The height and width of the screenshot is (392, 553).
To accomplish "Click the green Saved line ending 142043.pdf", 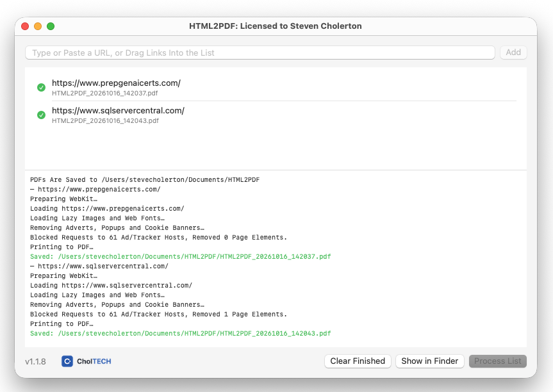I will [x=180, y=334].
